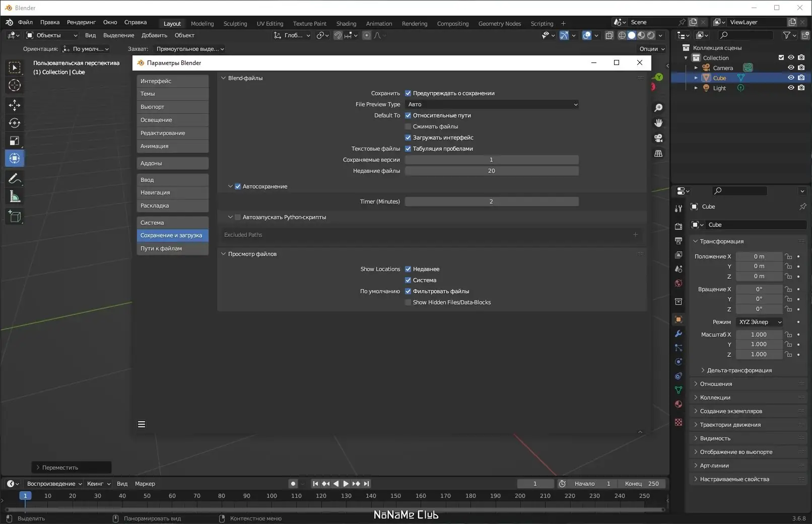Screen dimensions: 812x524
Task: Open the View Layer properties tab
Action: tap(679, 255)
